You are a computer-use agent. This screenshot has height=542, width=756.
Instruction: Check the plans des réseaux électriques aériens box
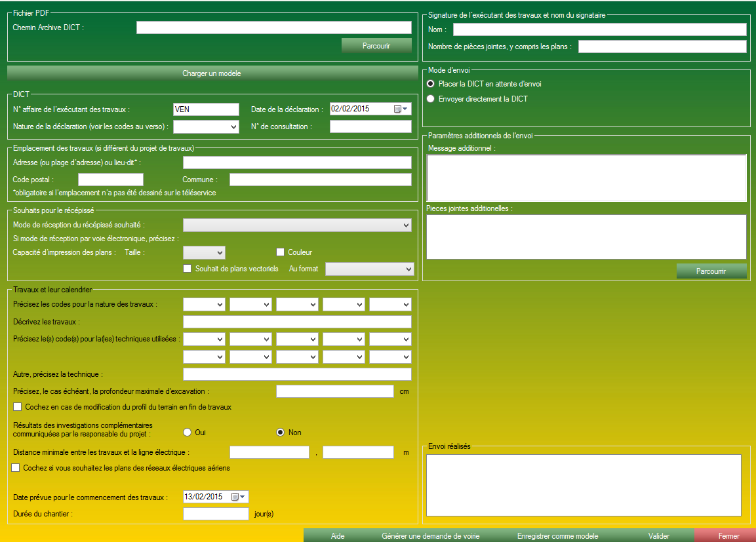point(16,468)
